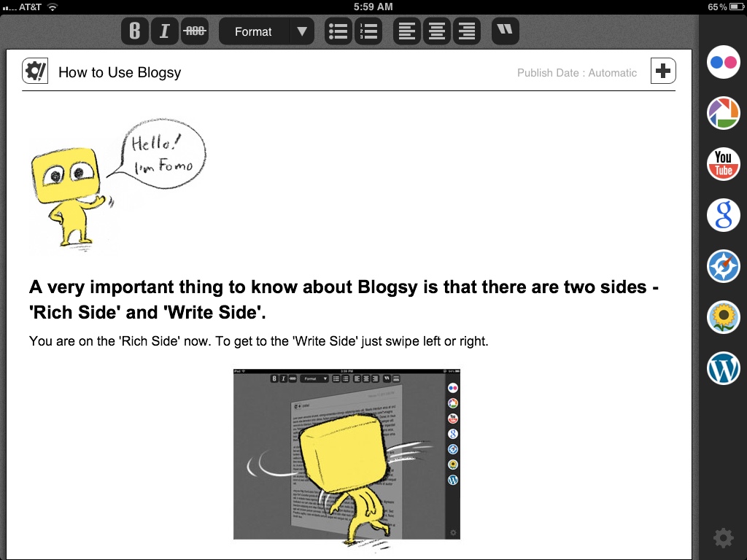Image resolution: width=747 pixels, height=560 pixels.
Task: Tap the plus button to add a new post
Action: click(x=663, y=71)
